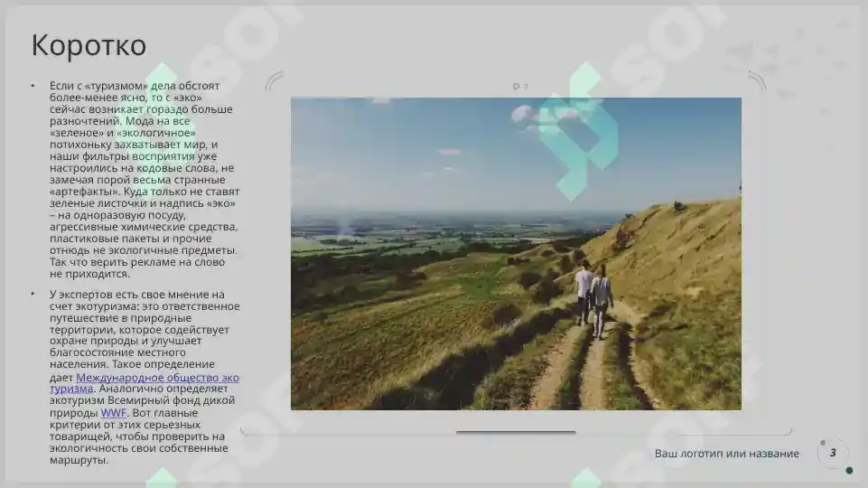Click the slide number 3 badge

(833, 453)
